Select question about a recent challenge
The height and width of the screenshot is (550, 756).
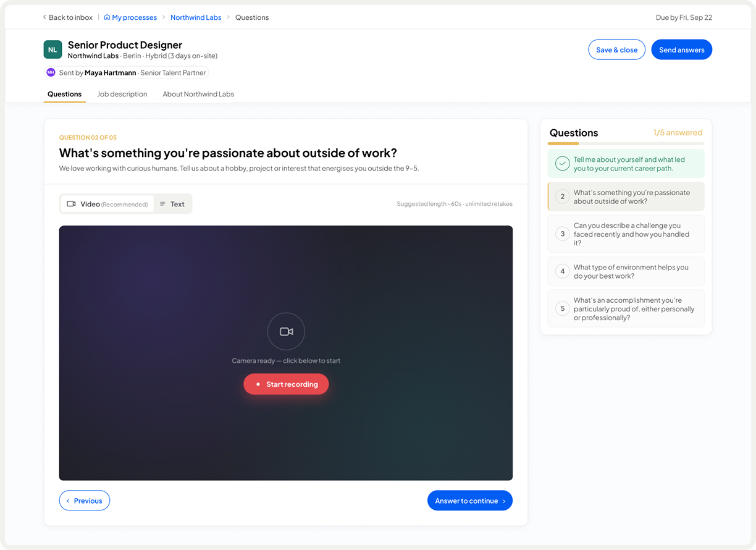tap(626, 234)
